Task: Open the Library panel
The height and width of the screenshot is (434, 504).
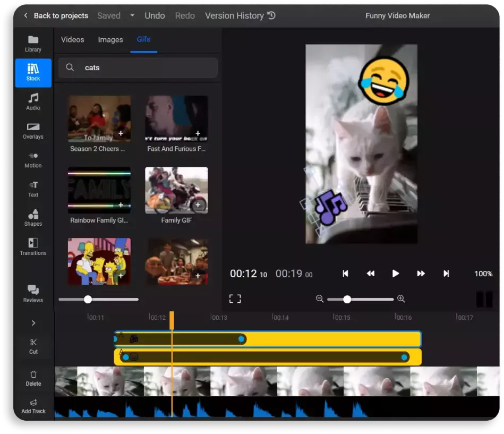Action: coord(33,44)
